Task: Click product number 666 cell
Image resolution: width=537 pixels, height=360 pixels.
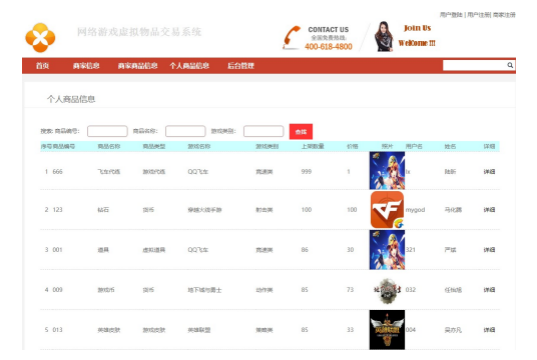Action: (x=58, y=172)
